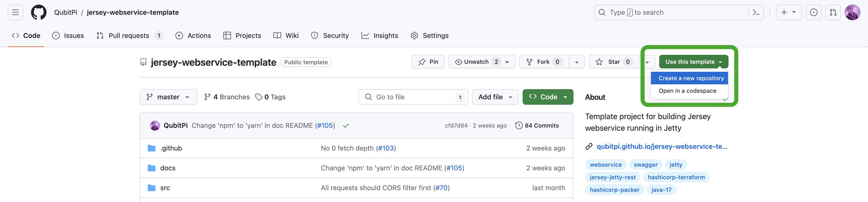Open the plus create-new menu
Viewport: 868px width, 202px height.
coord(789,12)
